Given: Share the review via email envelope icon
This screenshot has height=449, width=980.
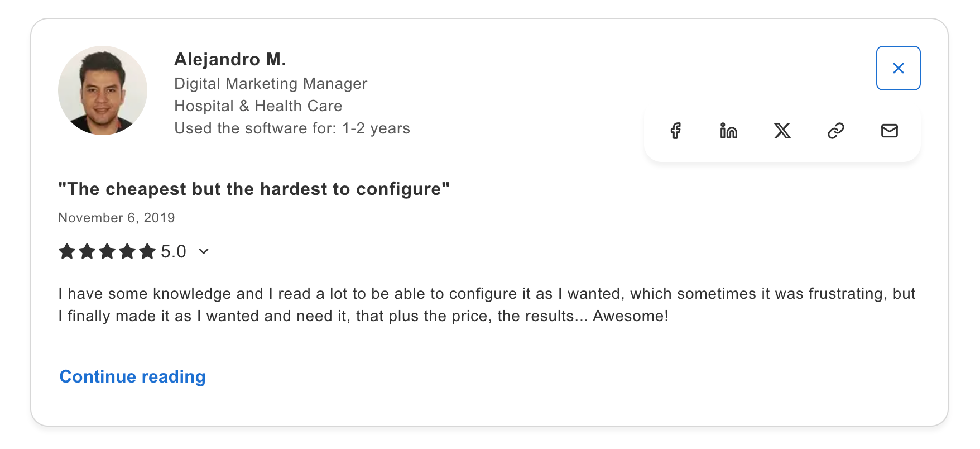Looking at the screenshot, I should 889,131.
